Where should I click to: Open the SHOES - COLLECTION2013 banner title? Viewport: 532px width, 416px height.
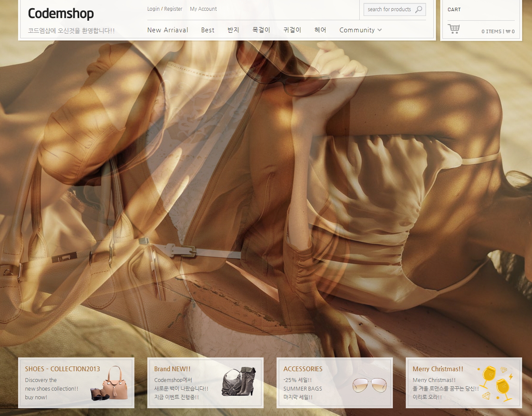click(x=62, y=369)
